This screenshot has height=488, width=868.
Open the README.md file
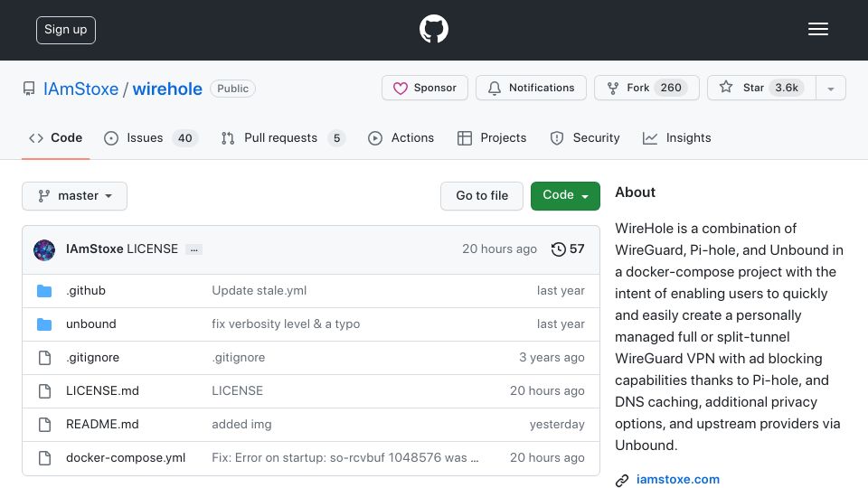[102, 425]
